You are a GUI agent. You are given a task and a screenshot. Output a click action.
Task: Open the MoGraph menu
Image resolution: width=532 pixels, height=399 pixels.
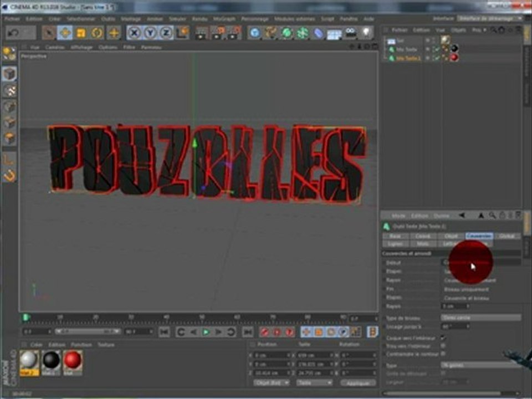pyautogui.click(x=224, y=19)
